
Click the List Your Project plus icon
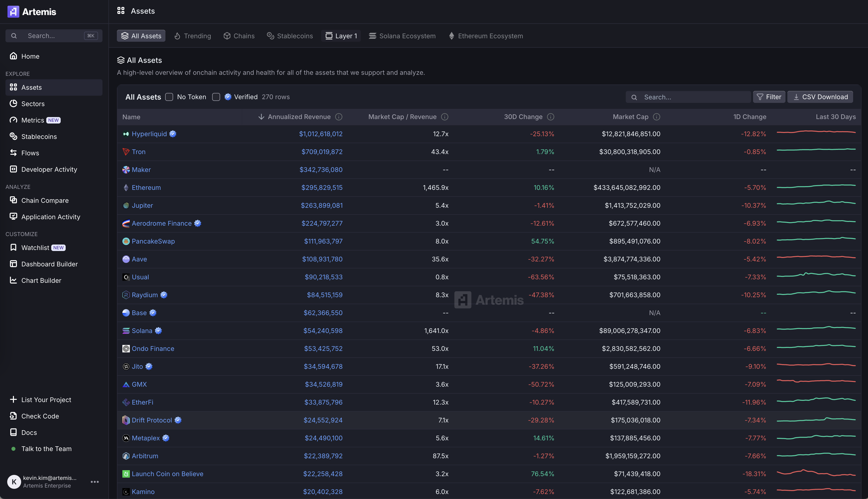(13, 400)
